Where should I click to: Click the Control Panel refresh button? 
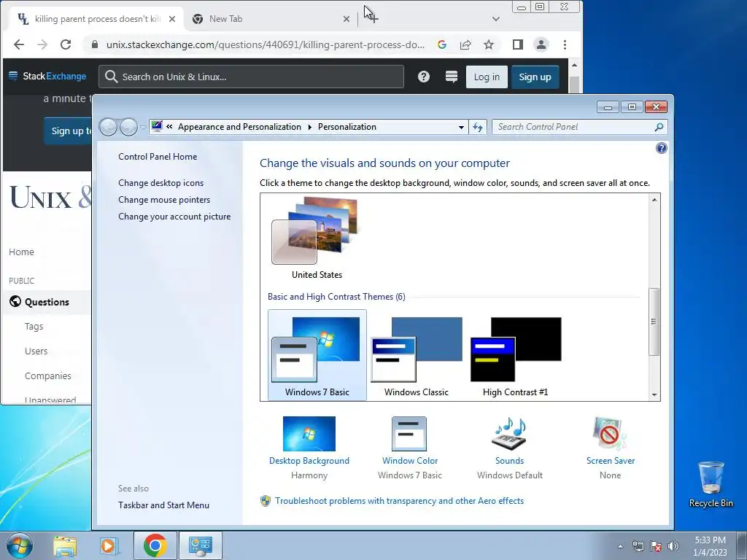click(478, 127)
